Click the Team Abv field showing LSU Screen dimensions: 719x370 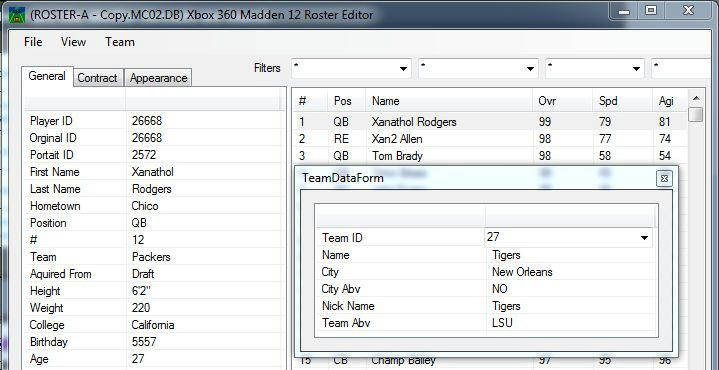pyautogui.click(x=571, y=323)
